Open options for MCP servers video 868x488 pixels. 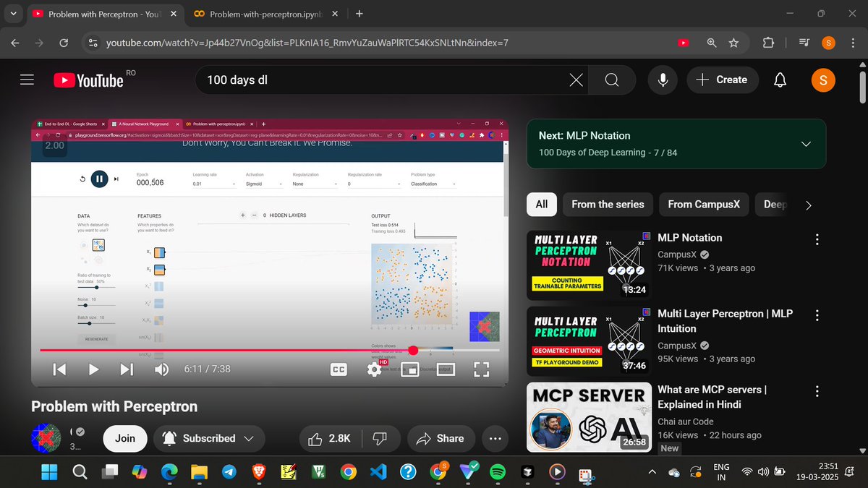pyautogui.click(x=817, y=392)
